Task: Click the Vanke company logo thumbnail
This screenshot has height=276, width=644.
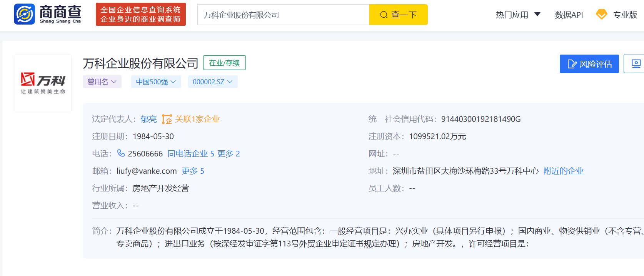Action: [x=43, y=83]
